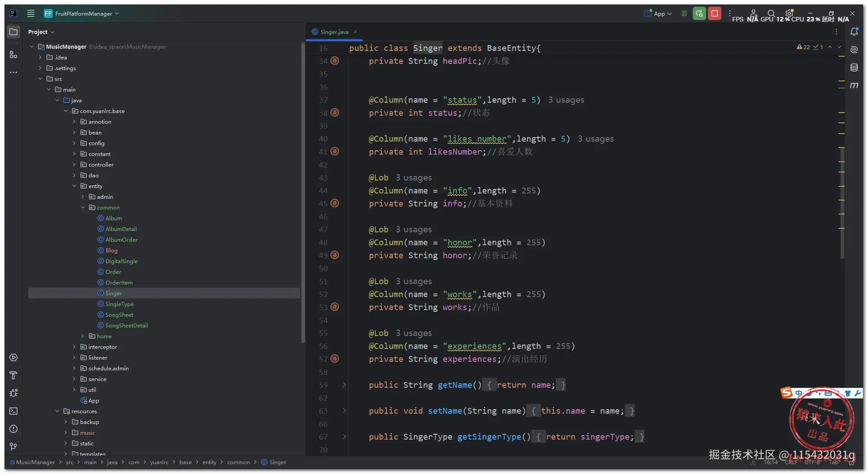Open editor tab options menu
Image resolution: width=868 pixels, height=474 pixels.
(x=836, y=32)
